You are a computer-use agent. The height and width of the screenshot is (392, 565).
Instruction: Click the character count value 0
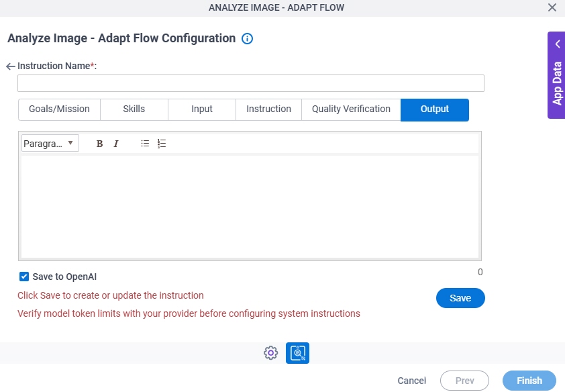pos(480,272)
